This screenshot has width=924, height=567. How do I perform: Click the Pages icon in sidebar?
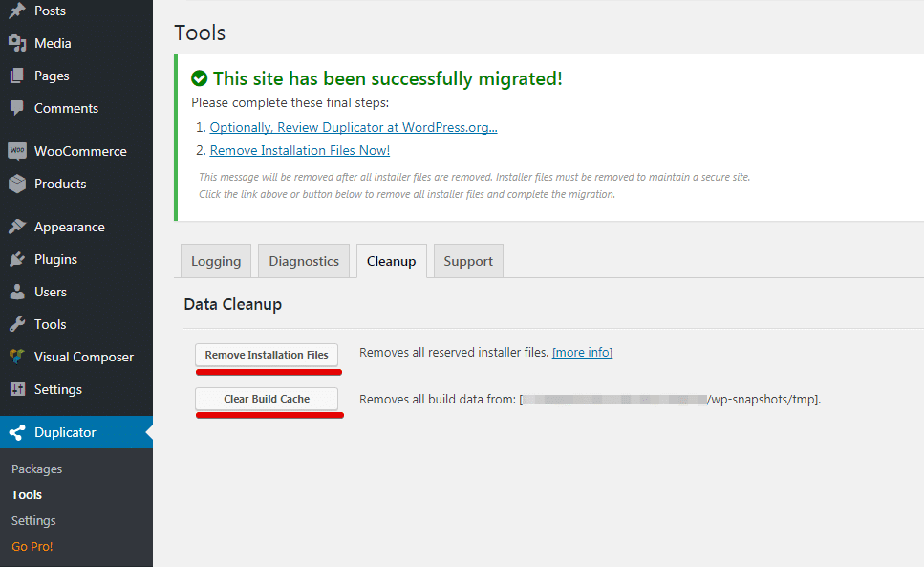pos(17,76)
